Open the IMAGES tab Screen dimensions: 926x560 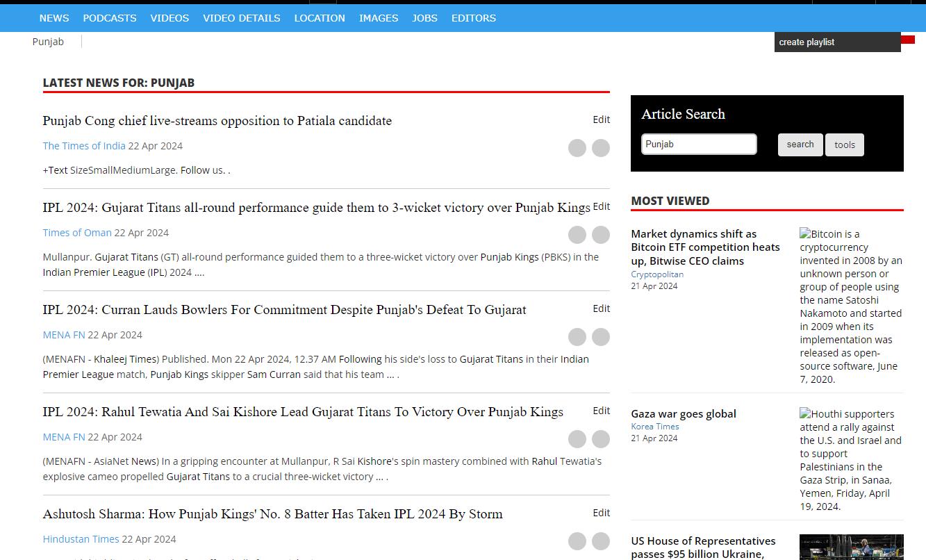coord(379,18)
